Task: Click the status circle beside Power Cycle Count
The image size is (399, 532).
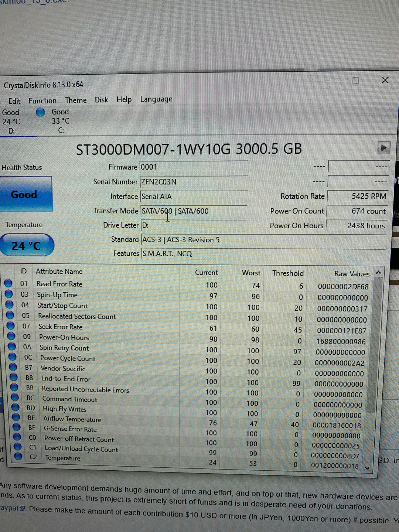Action: [x=13, y=357]
